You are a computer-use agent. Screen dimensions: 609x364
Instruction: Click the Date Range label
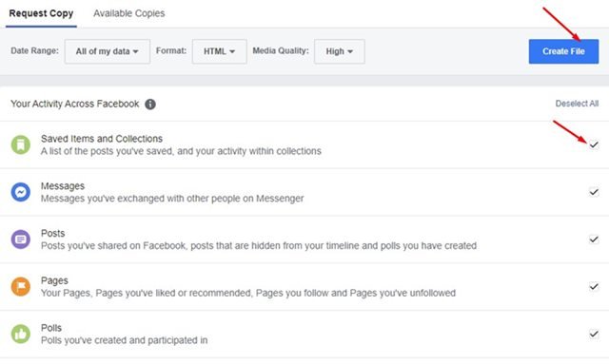(34, 50)
